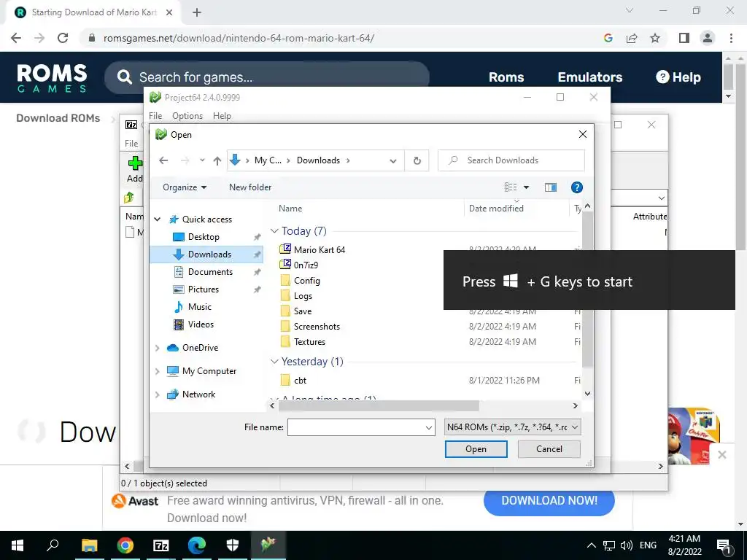
Task: Collapse the Quick access tree node
Action: point(158,219)
